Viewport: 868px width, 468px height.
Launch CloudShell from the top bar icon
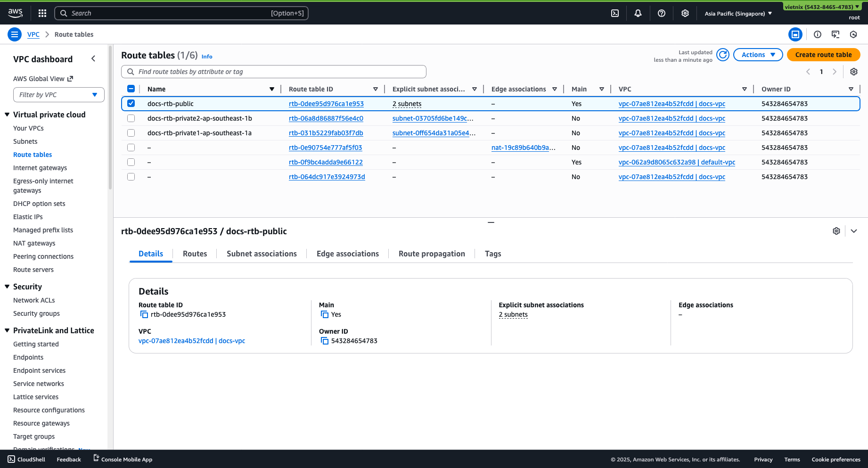(615, 13)
